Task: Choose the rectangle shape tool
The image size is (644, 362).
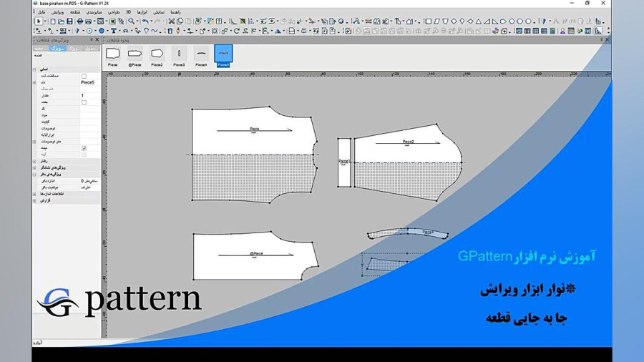Action: [429, 21]
